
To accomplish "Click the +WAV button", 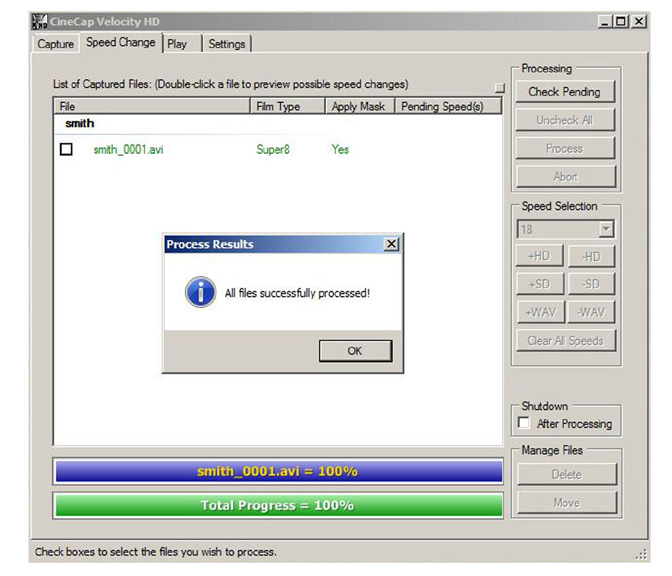I will (540, 312).
